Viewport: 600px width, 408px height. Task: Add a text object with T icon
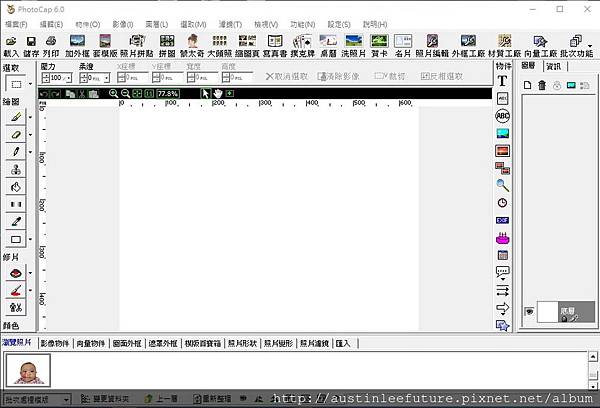502,81
